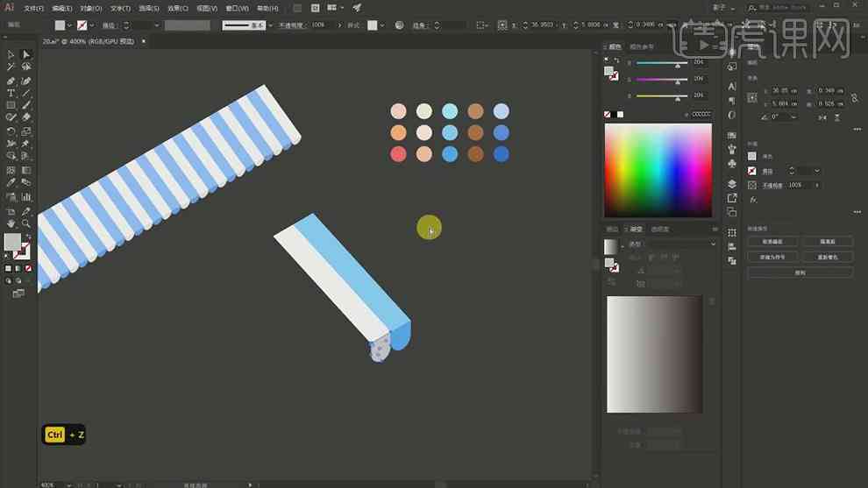Select the Free Transform tool

[x=25, y=144]
